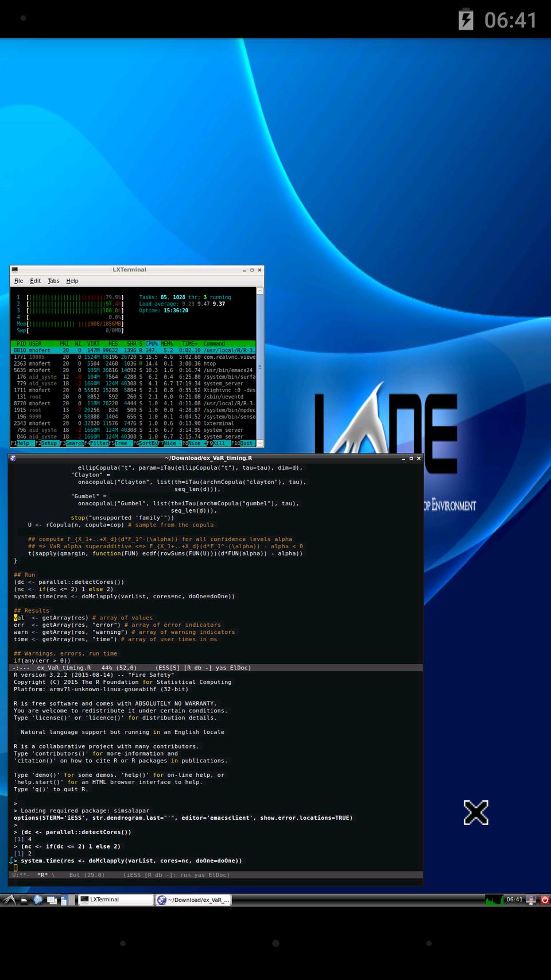Click the panel clock showing 06:41
551x980 pixels.
click(x=514, y=900)
